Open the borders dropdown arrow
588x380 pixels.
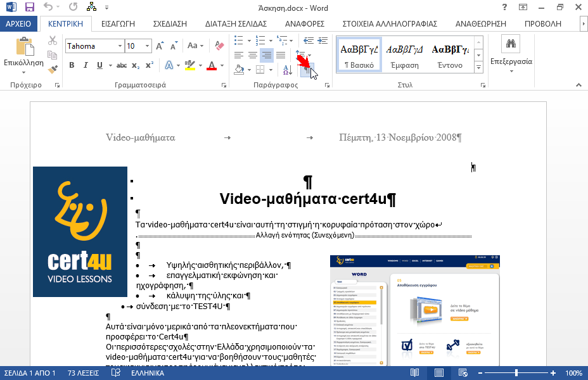coord(271,70)
